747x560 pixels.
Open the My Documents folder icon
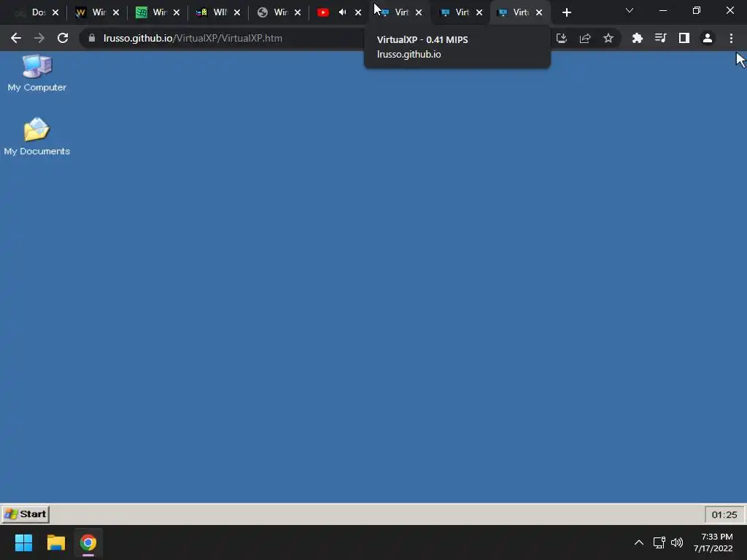pos(36,136)
